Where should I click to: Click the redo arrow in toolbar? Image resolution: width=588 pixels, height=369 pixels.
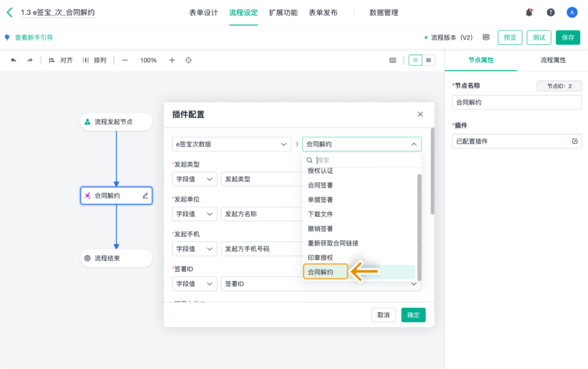(x=29, y=60)
